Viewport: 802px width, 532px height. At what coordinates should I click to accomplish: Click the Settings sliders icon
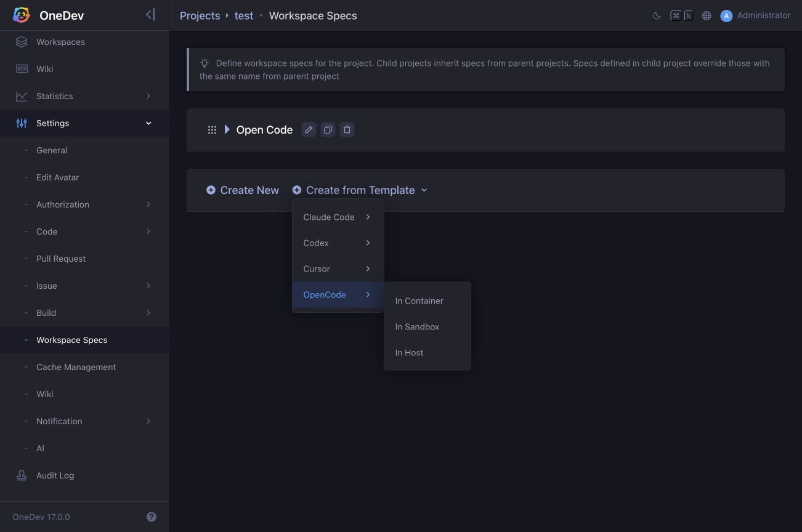[x=22, y=123]
